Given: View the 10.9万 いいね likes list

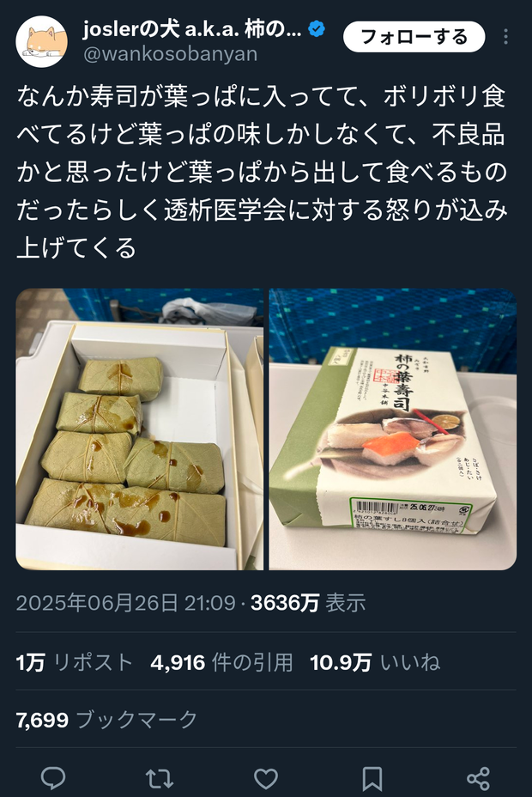Looking at the screenshot, I should pos(375,662).
